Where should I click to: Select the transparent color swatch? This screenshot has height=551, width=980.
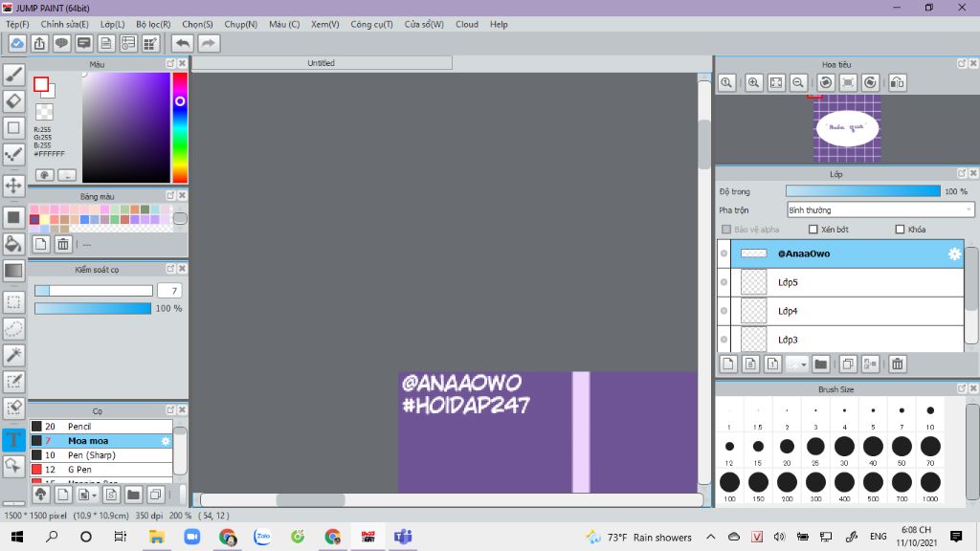coord(44,112)
